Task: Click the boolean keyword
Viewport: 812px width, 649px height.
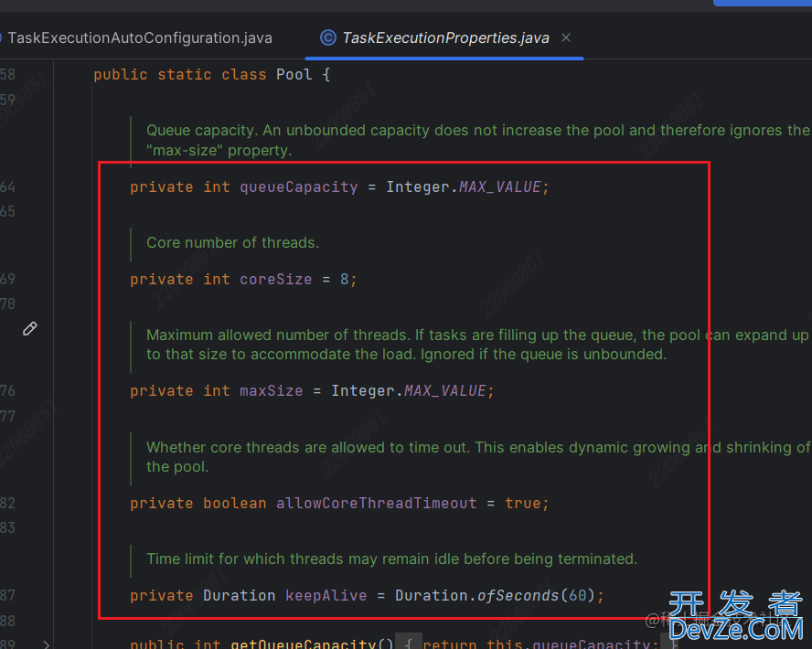Action: 235,503
